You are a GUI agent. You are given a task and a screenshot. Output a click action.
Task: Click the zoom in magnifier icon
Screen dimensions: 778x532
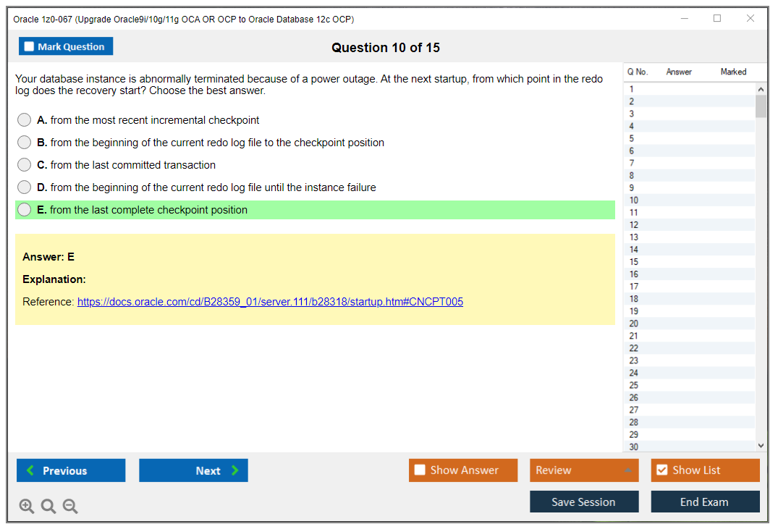coord(26,506)
